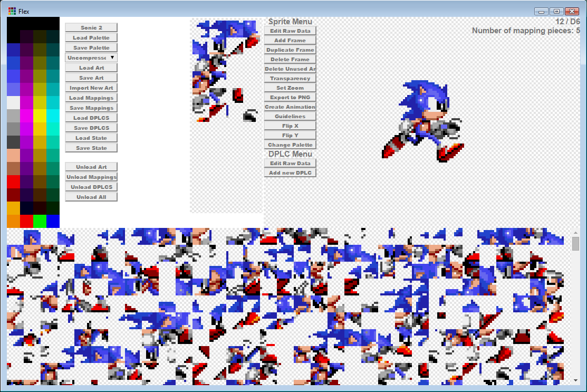Click Save DPLCS button

pos(91,128)
